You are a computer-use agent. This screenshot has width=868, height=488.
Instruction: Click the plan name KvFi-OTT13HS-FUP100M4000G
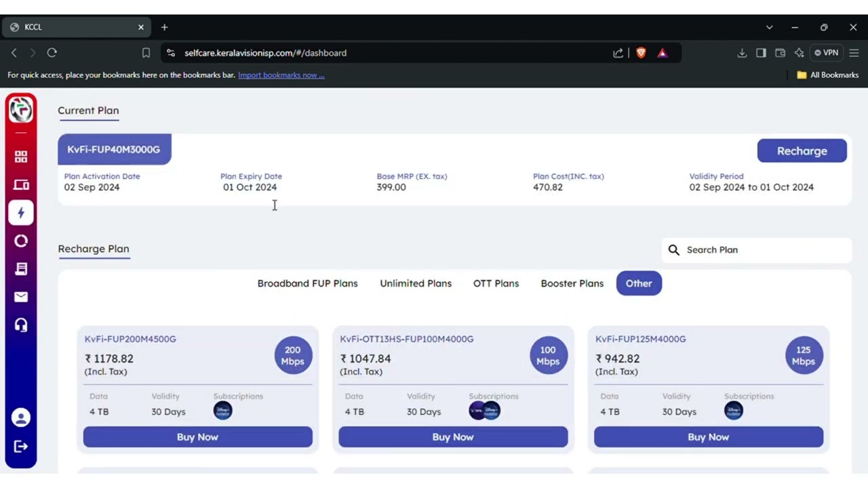407,339
